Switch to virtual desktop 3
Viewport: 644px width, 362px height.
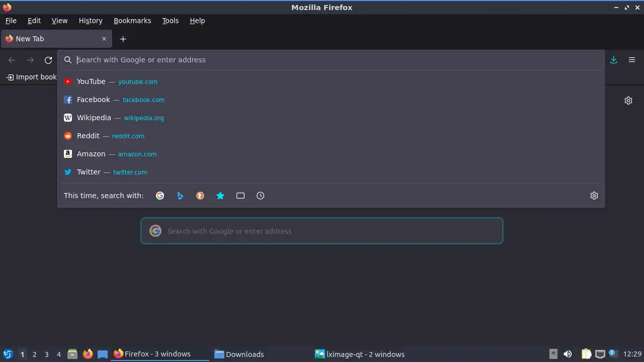(46, 354)
